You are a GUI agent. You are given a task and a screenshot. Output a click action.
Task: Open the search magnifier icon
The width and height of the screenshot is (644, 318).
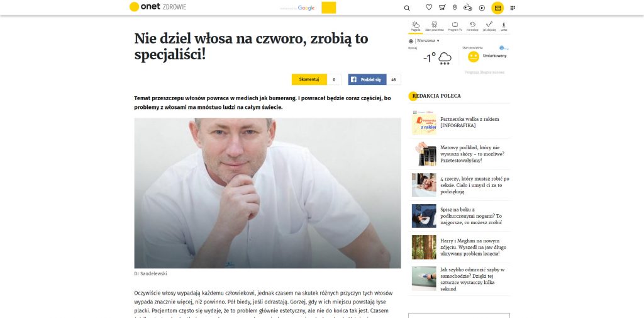point(407,8)
